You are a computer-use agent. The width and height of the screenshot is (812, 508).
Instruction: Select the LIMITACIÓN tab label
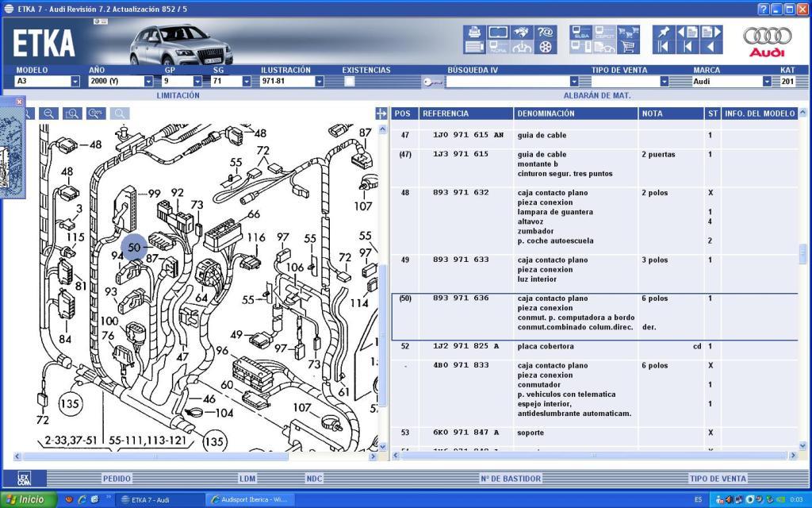tap(178, 95)
